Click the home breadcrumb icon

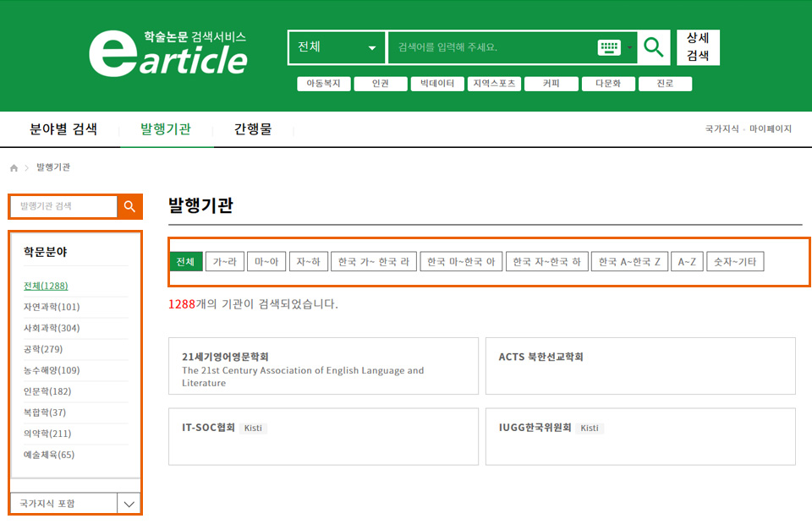14,167
